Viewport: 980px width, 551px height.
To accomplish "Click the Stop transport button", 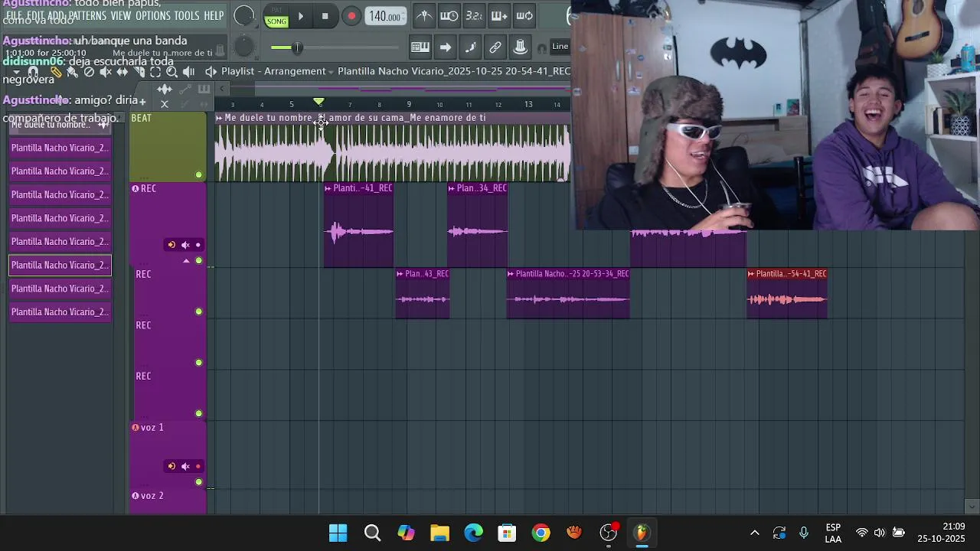I will (325, 16).
